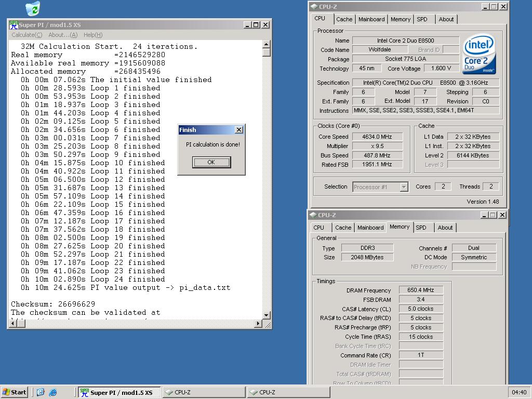Switch to Mainboard tab in top CPU-Z
Viewport: 532px width, 399px height.
[x=371, y=19]
